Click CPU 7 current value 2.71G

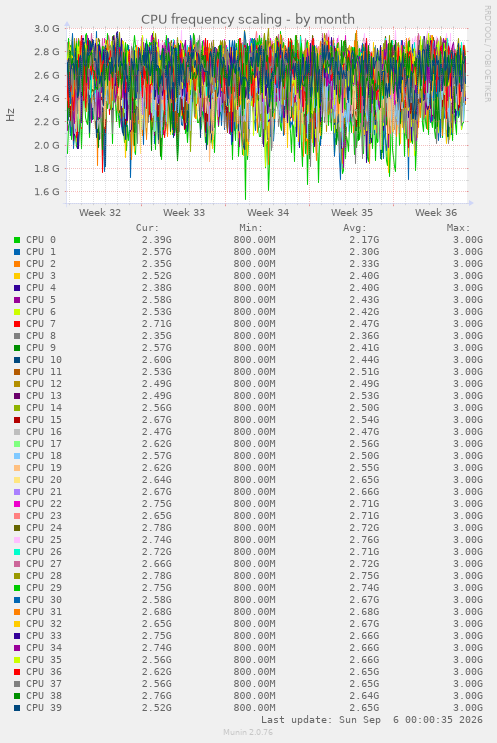tap(157, 324)
